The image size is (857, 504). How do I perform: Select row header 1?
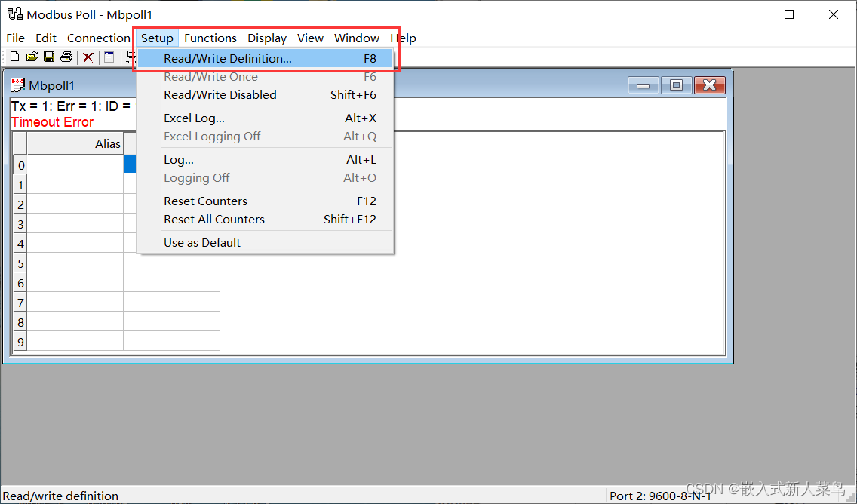(20, 185)
